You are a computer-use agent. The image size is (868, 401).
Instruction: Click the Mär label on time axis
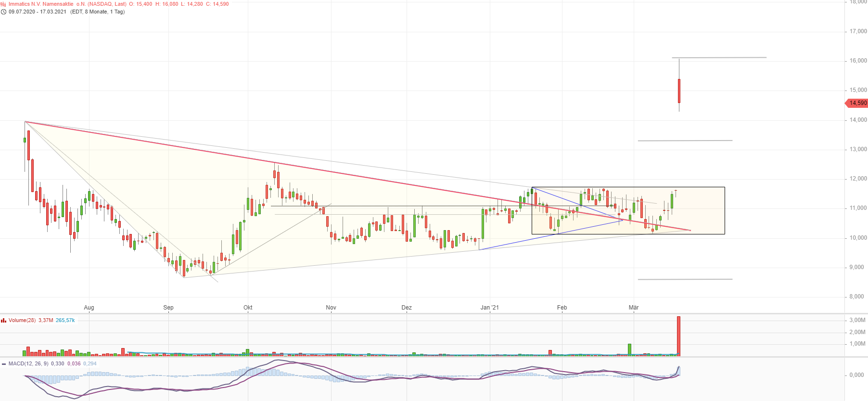coord(634,308)
